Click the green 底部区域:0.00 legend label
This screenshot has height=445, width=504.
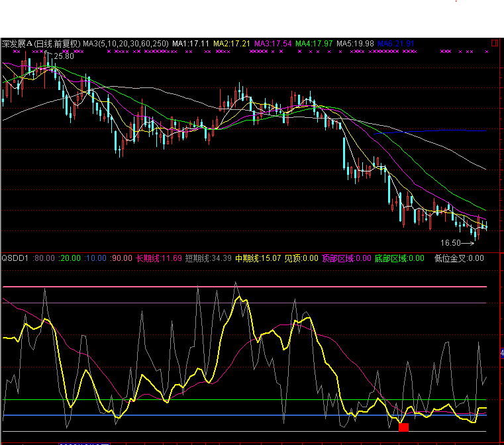click(399, 258)
